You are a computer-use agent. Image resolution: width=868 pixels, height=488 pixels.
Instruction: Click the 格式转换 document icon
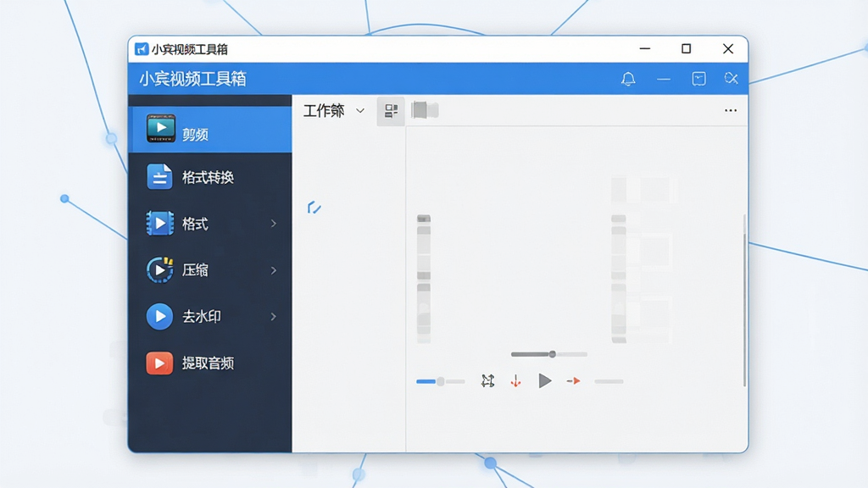pos(159,176)
